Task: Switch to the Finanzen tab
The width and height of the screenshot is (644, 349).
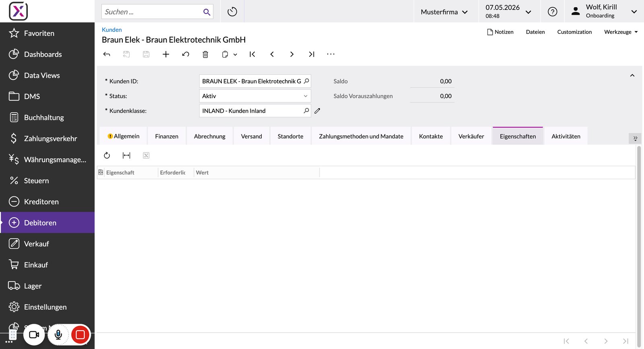Action: click(167, 136)
